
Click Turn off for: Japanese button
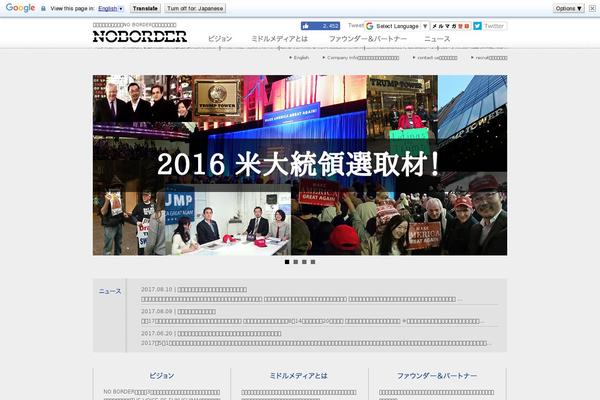click(195, 8)
